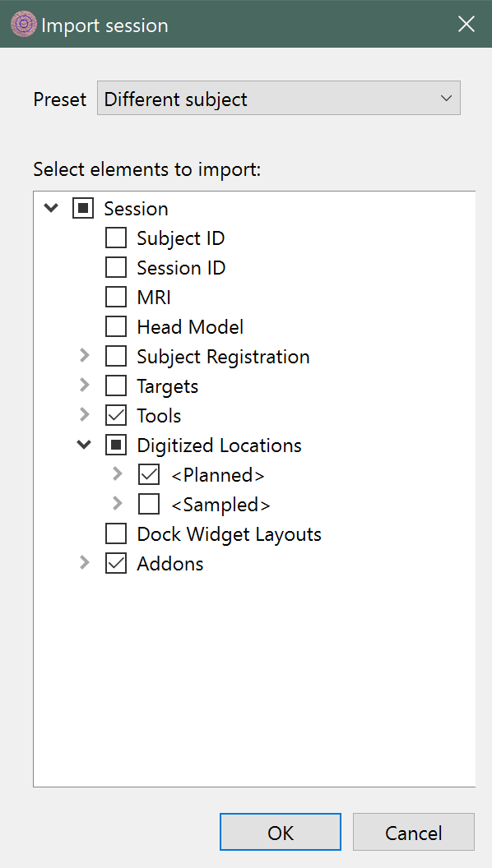Viewport: 492px width, 868px height.
Task: Enable the Session ID checkbox
Action: (116, 268)
